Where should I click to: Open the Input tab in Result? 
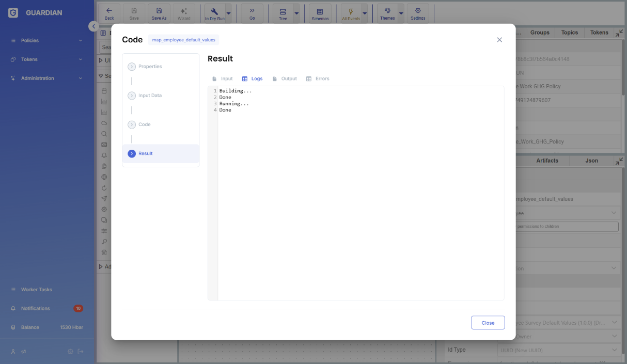[x=223, y=79]
